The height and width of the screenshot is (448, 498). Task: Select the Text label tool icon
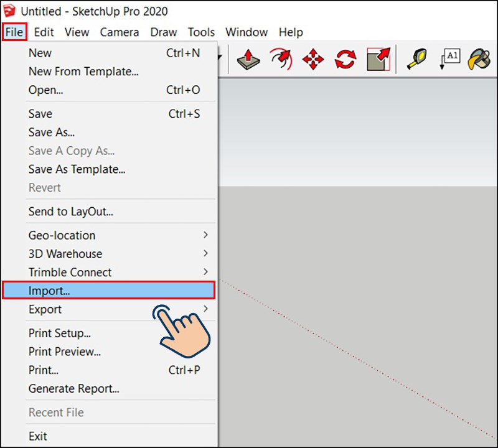point(450,58)
